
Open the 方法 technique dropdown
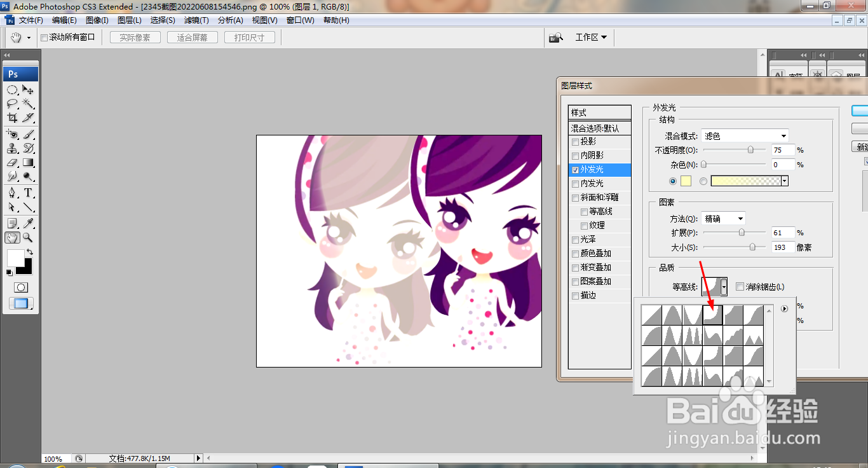[x=723, y=218]
